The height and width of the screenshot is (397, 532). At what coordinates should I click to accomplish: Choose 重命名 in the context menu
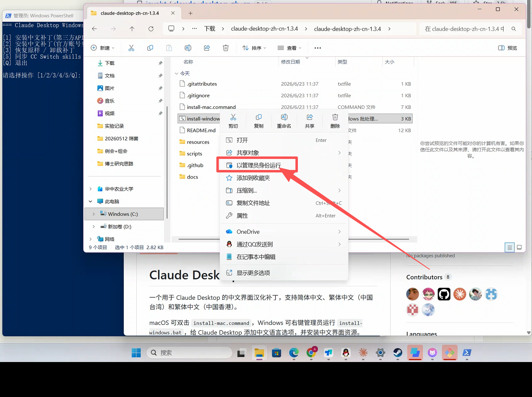click(x=284, y=121)
